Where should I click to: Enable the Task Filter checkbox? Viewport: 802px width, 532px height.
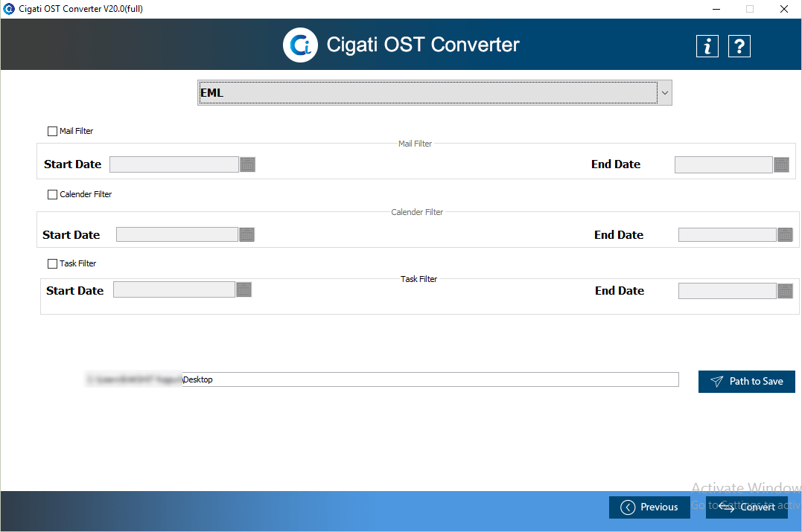(52, 263)
